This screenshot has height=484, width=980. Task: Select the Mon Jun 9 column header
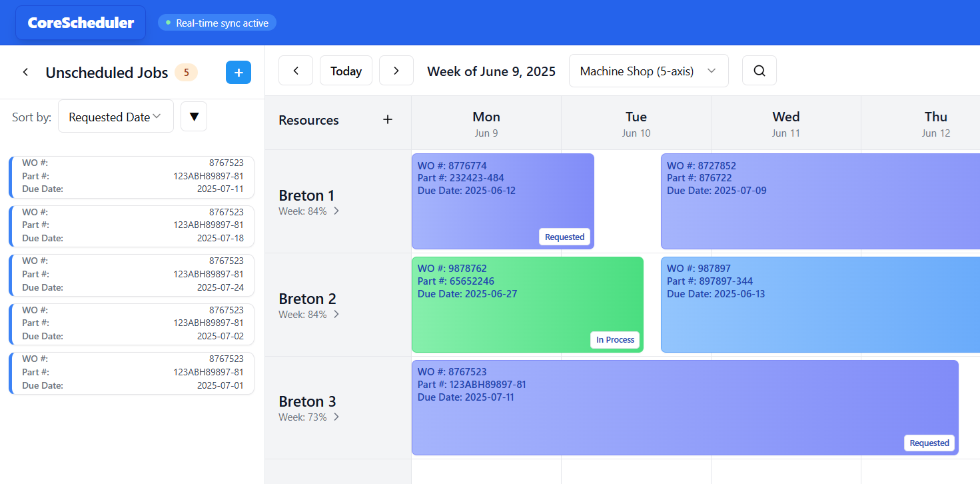[x=486, y=123]
